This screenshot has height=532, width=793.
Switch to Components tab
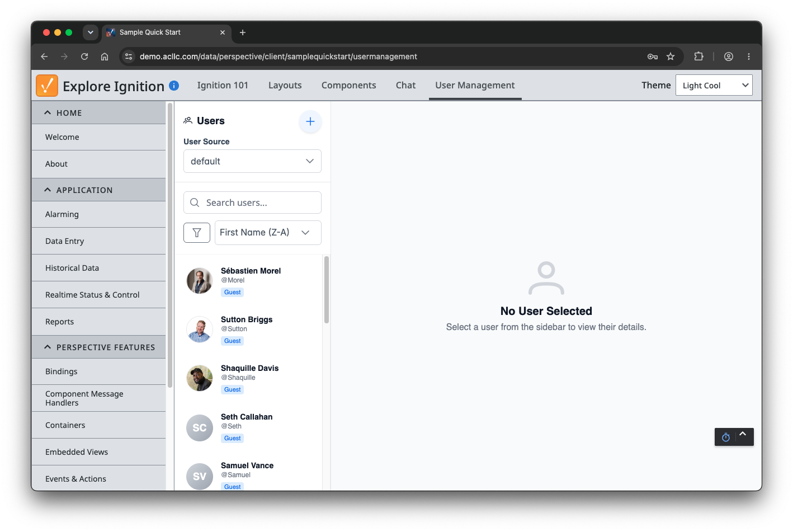click(349, 85)
